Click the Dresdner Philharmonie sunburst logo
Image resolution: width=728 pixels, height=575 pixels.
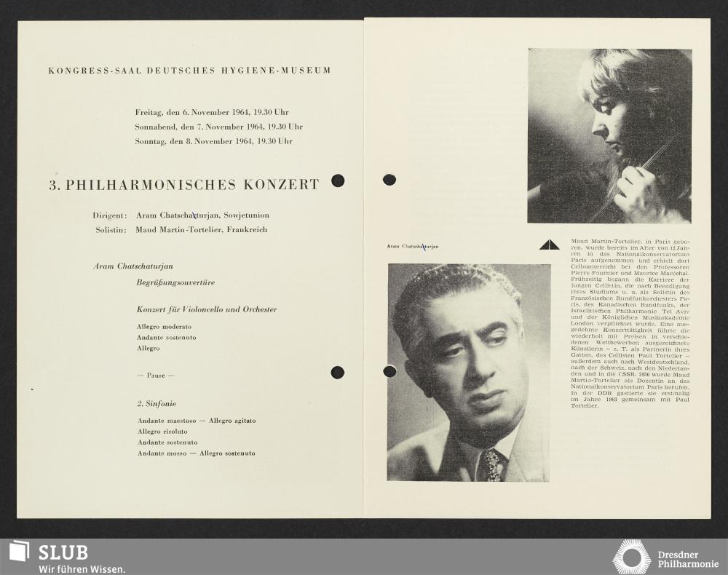[x=631, y=557]
